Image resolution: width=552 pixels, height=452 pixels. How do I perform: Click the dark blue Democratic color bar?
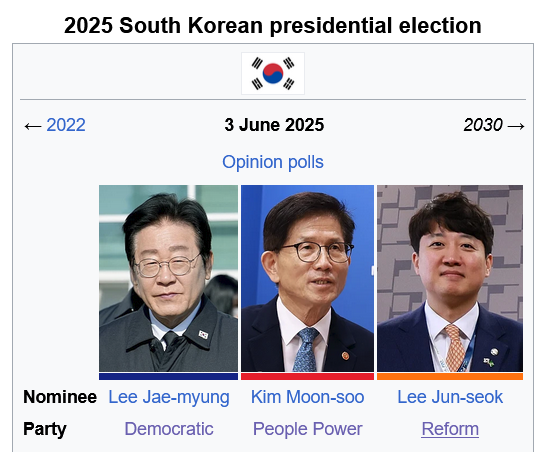click(168, 376)
